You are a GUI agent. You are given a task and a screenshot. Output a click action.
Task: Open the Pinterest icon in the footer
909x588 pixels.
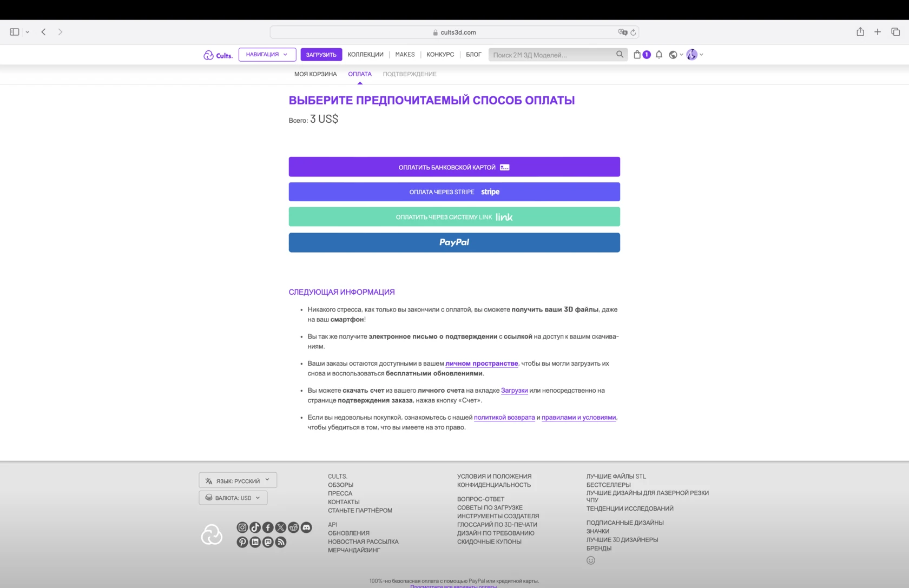tap(242, 542)
